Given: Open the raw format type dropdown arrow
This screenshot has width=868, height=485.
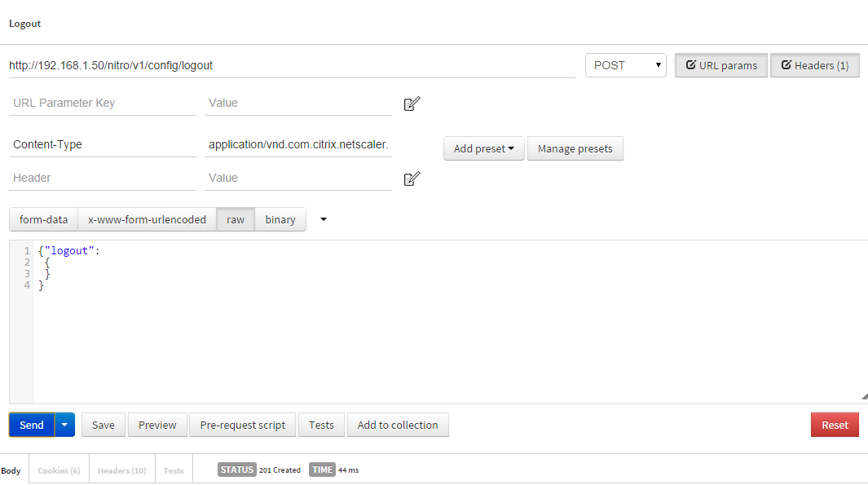Looking at the screenshot, I should coord(324,219).
